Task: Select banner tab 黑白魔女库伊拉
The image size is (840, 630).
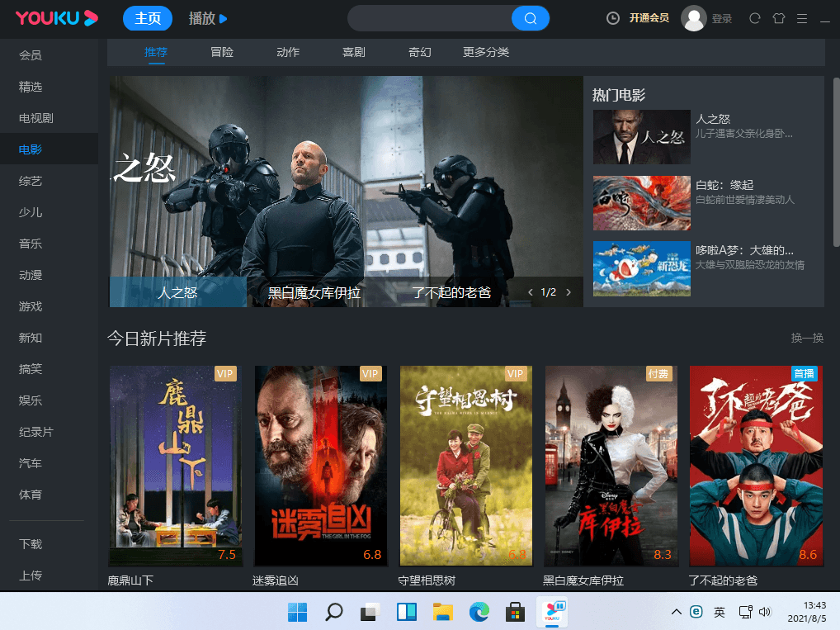Action: coord(314,292)
